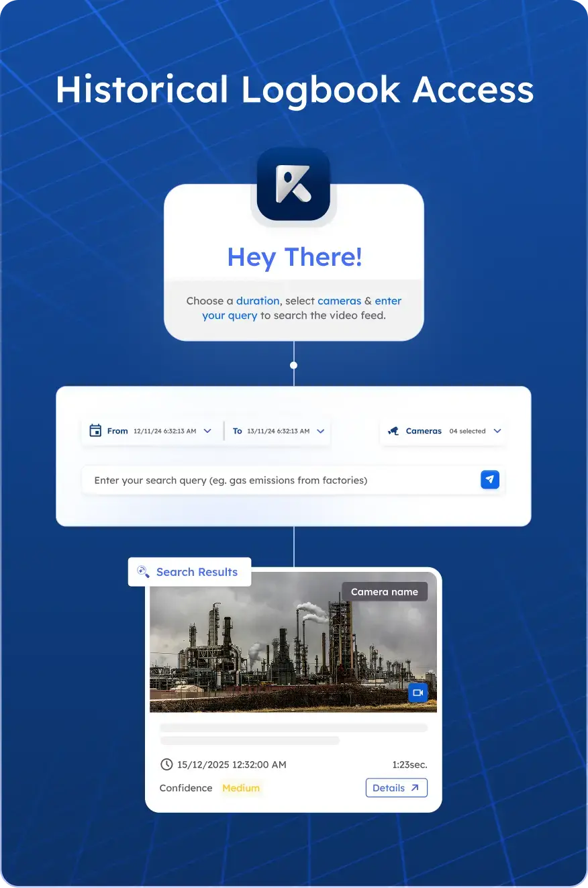
Task: Click the Search Results label
Action: [x=197, y=572]
